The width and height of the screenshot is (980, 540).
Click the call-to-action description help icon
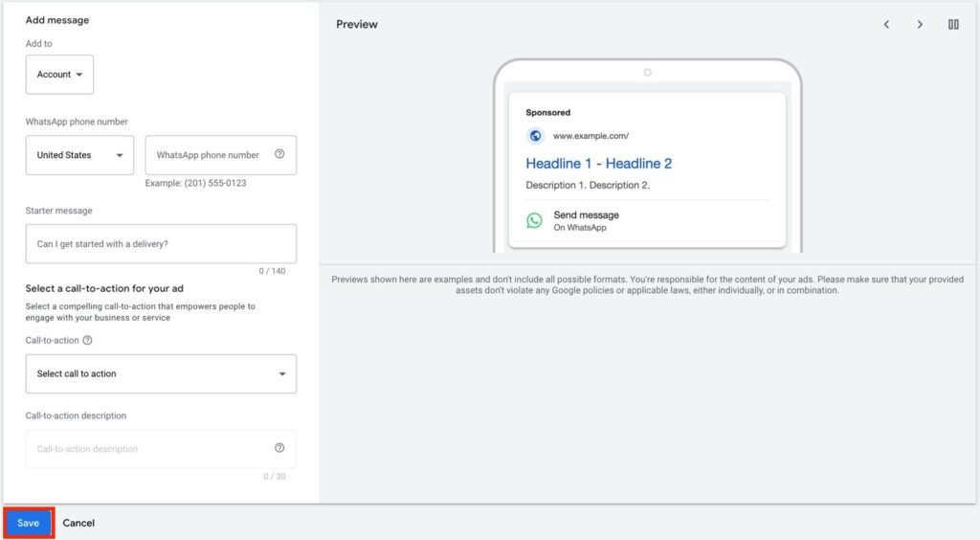pos(279,448)
